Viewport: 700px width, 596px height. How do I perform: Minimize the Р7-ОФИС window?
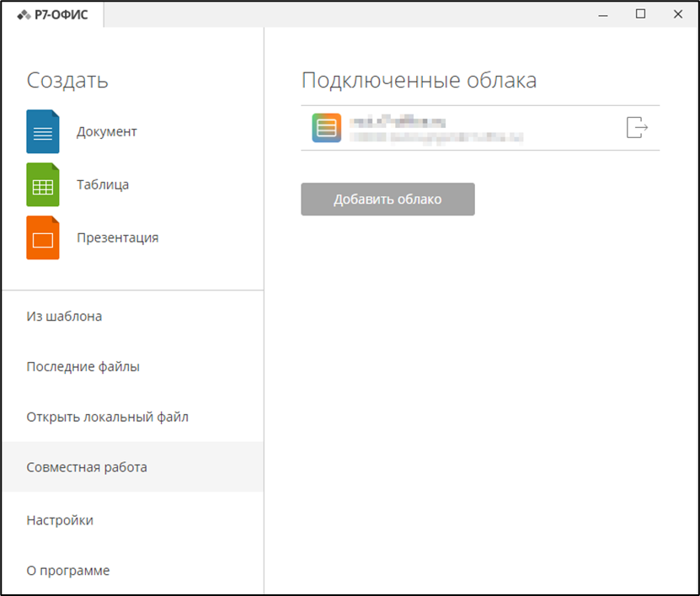[603, 14]
